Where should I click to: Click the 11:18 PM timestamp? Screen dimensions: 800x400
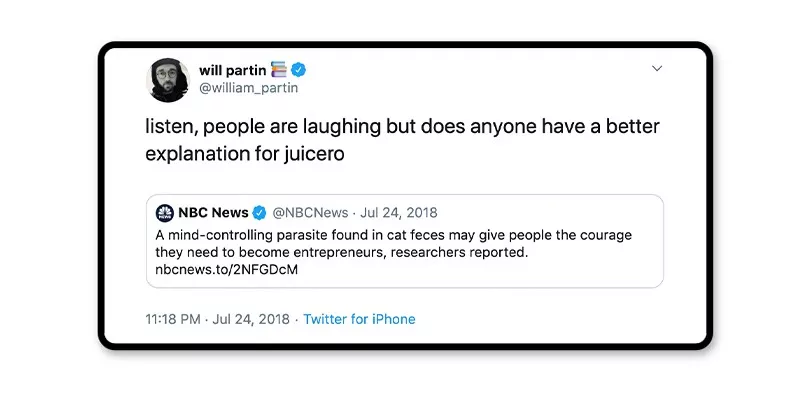pyautogui.click(x=173, y=319)
